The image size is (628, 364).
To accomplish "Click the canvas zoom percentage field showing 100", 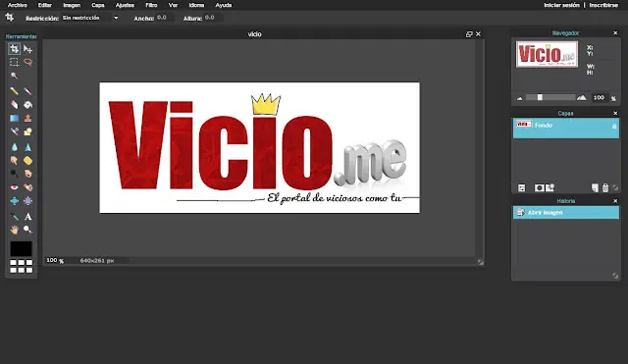I will click(52, 260).
